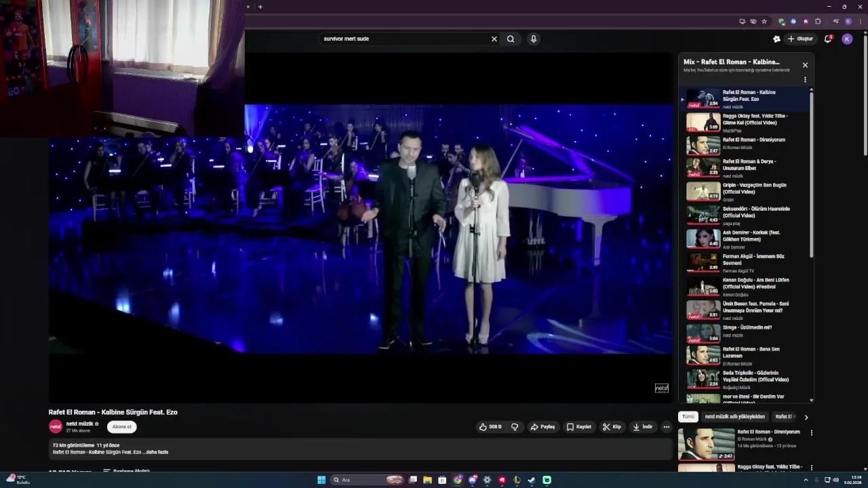868x488 pixels.
Task: Open a new browser tab
Action: tap(260, 7)
